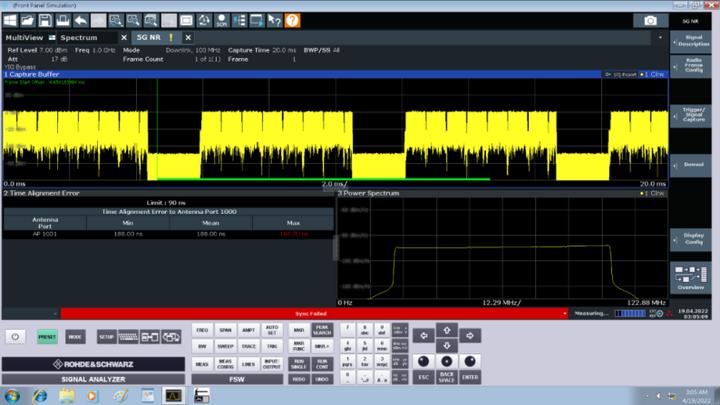Click the PEAK SEARCH key

323,329
